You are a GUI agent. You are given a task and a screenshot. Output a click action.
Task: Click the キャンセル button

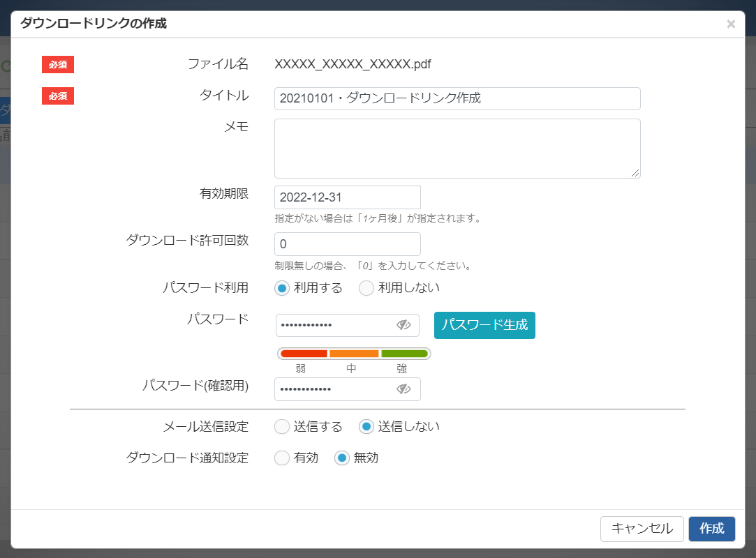pos(642,529)
